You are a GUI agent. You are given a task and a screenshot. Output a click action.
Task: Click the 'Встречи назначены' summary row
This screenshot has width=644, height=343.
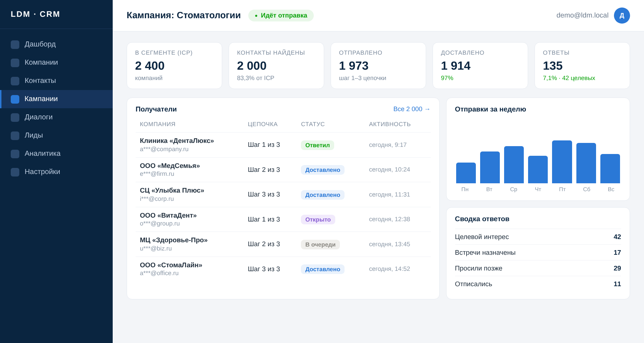[x=538, y=253]
